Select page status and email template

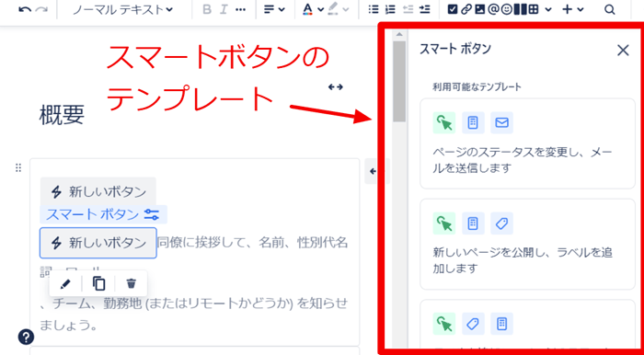coord(527,143)
